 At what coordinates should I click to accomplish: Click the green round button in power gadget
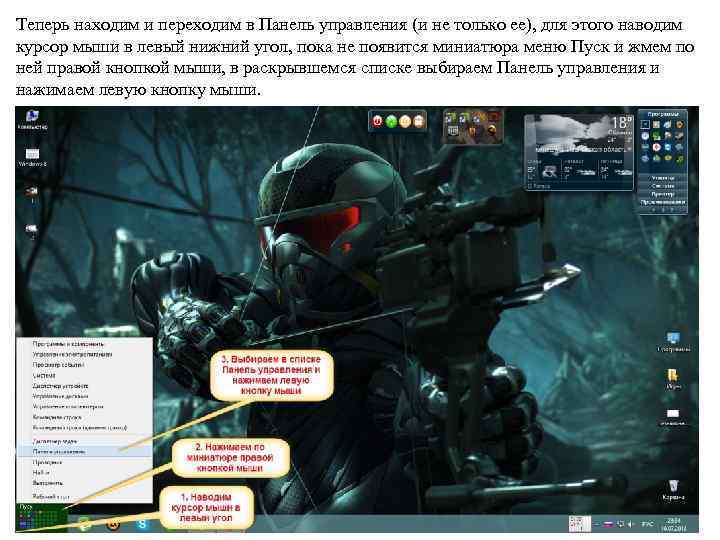pyautogui.click(x=391, y=121)
